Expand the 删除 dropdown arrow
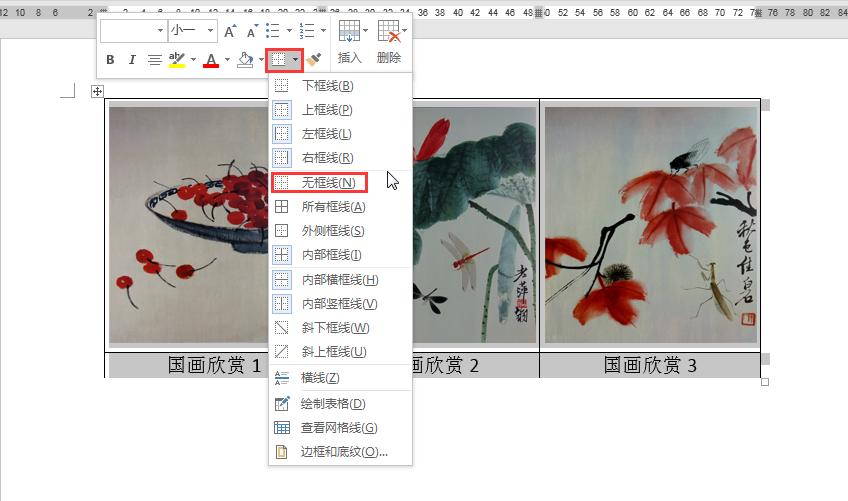Image resolution: width=848 pixels, height=501 pixels. pos(405,30)
